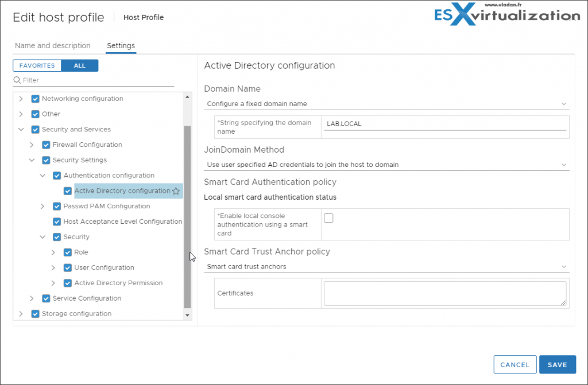Open the Domain Name dropdown arrow
This screenshot has height=385, width=588.
tap(564, 104)
